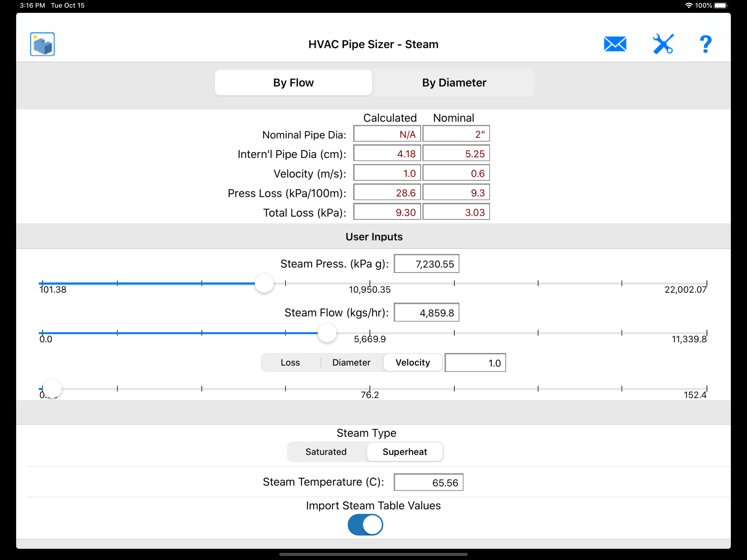This screenshot has height=560, width=747.
Task: Tap the Calculated column header
Action: coord(390,118)
